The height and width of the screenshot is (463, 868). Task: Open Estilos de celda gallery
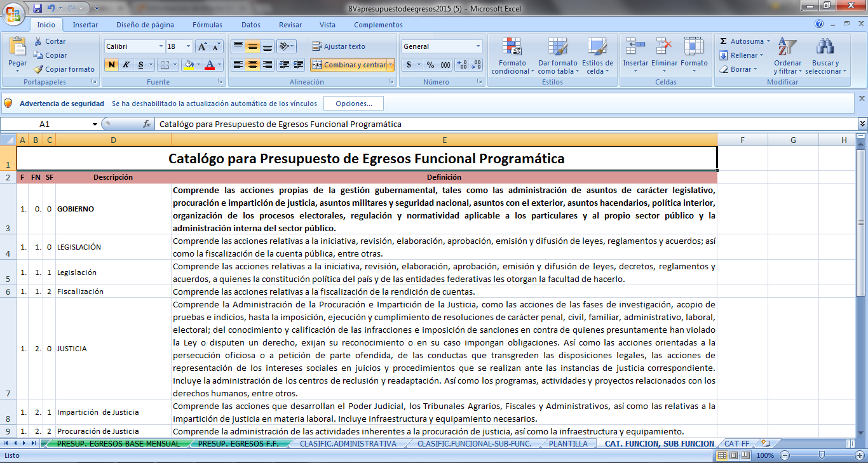click(597, 56)
